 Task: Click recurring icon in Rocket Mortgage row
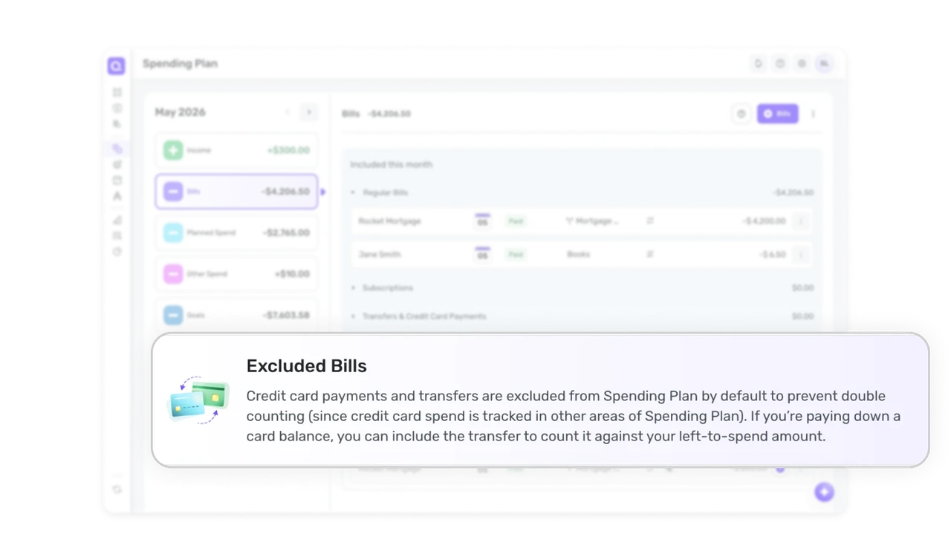click(x=650, y=221)
